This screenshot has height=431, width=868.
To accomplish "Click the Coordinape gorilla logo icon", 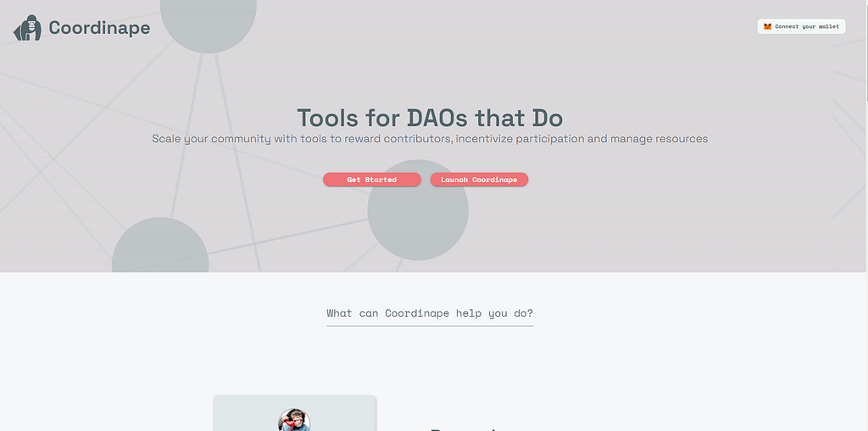I will pos(28,28).
